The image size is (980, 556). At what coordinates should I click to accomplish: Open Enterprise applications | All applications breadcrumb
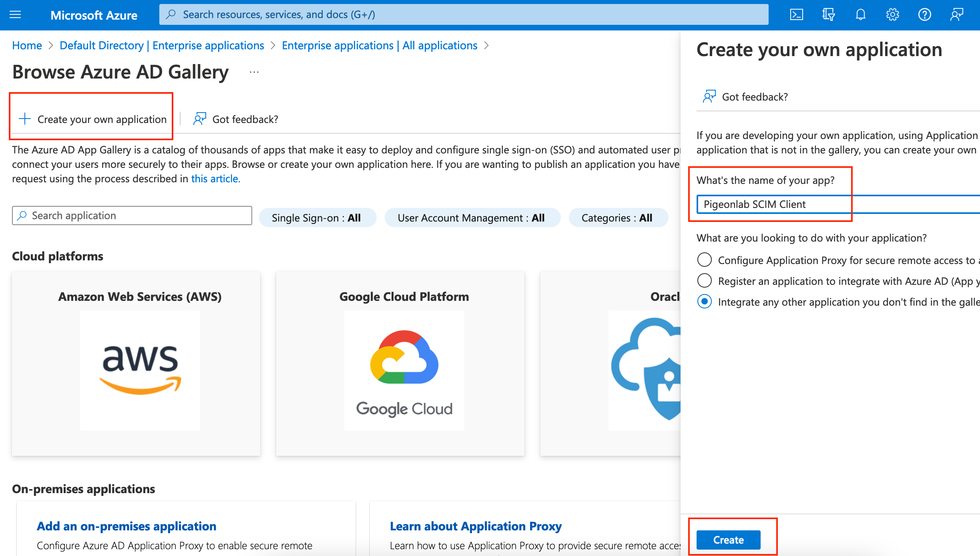tap(380, 46)
